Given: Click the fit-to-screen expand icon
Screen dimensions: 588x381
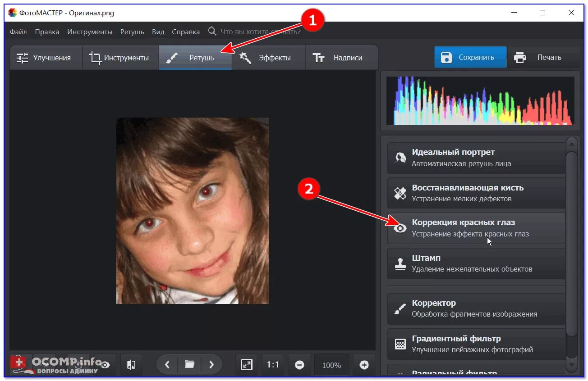Looking at the screenshot, I should [x=247, y=365].
